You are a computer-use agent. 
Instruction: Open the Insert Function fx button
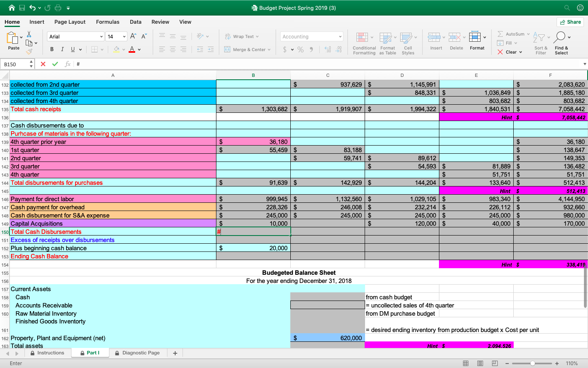[68, 64]
